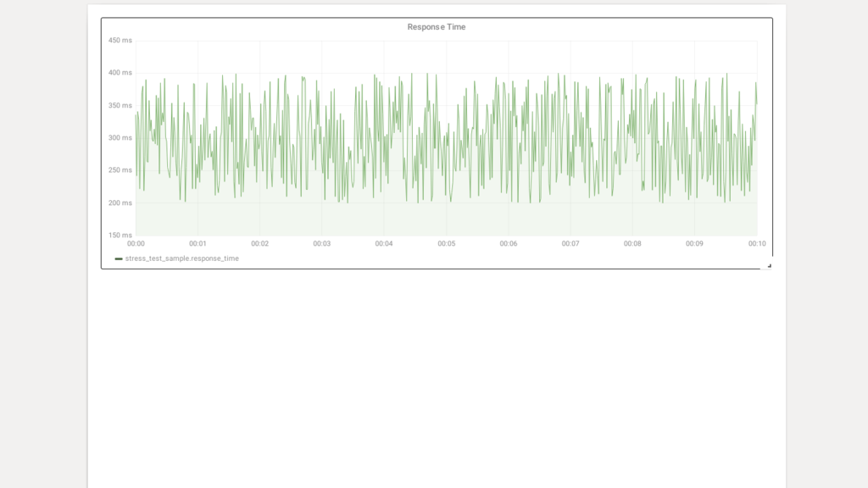868x488 pixels.
Task: Click the panel resize handle icon
Action: (x=769, y=265)
